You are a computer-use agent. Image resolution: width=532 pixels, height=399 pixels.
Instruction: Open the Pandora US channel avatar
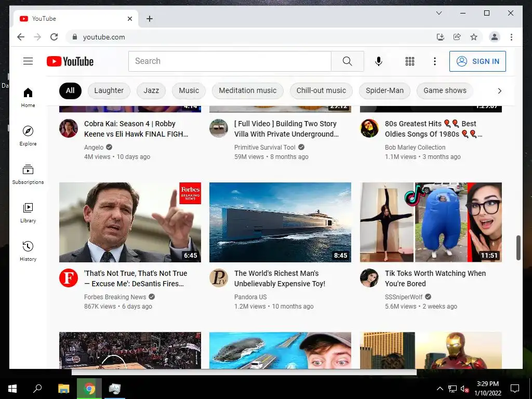coord(219,278)
